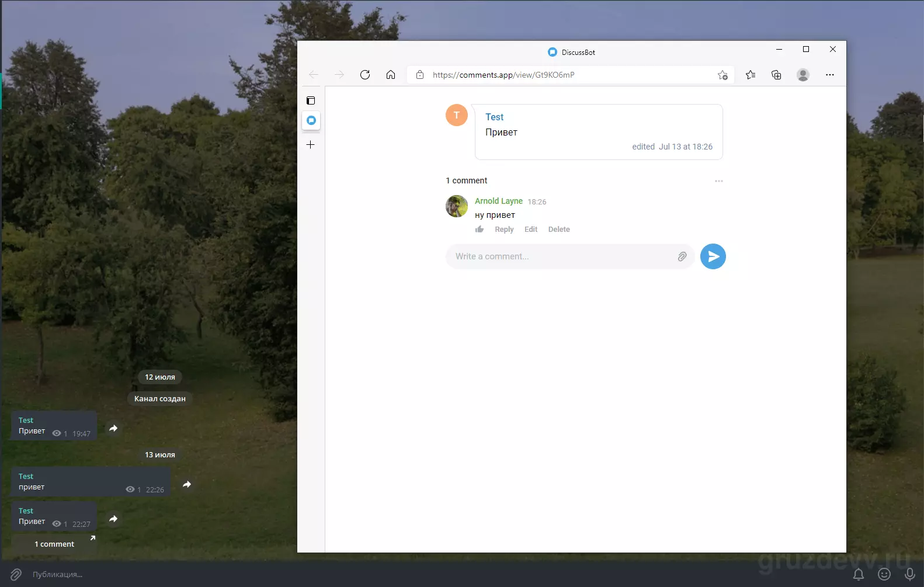Image resolution: width=924 pixels, height=587 pixels.
Task: Send the comment with the blue button
Action: click(x=713, y=256)
